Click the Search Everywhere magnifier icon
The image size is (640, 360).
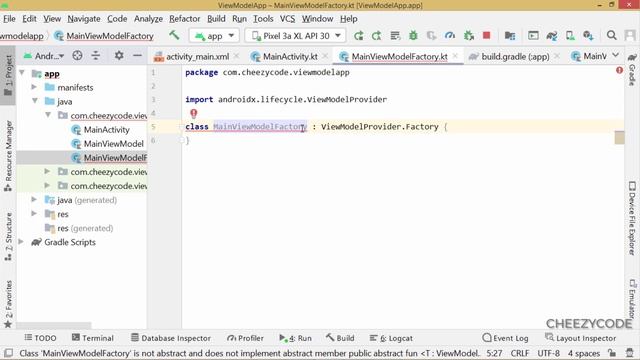611,36
